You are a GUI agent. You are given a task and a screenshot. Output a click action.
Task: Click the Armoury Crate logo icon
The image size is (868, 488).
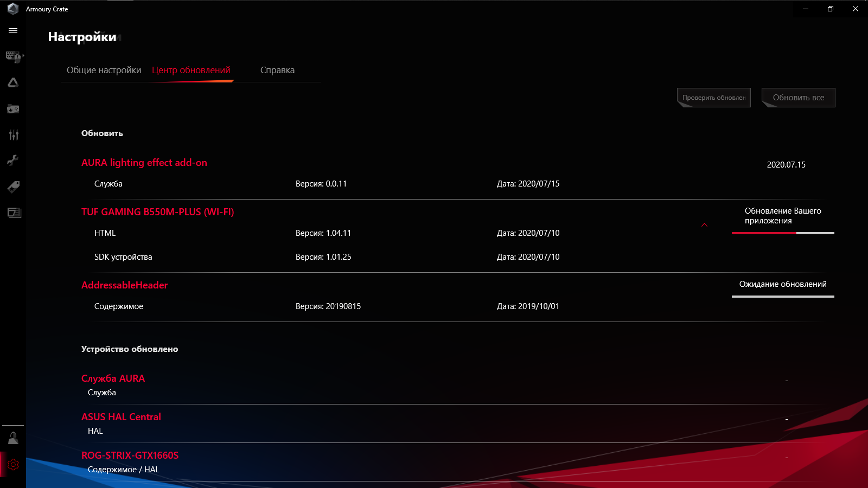tap(13, 9)
